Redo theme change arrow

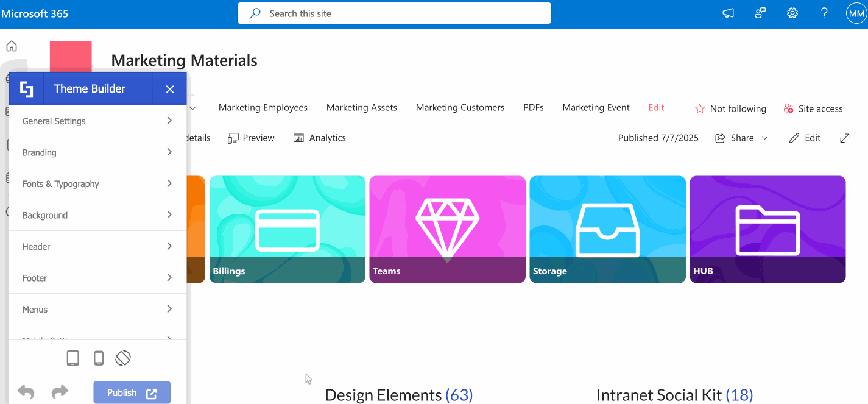[x=60, y=392]
